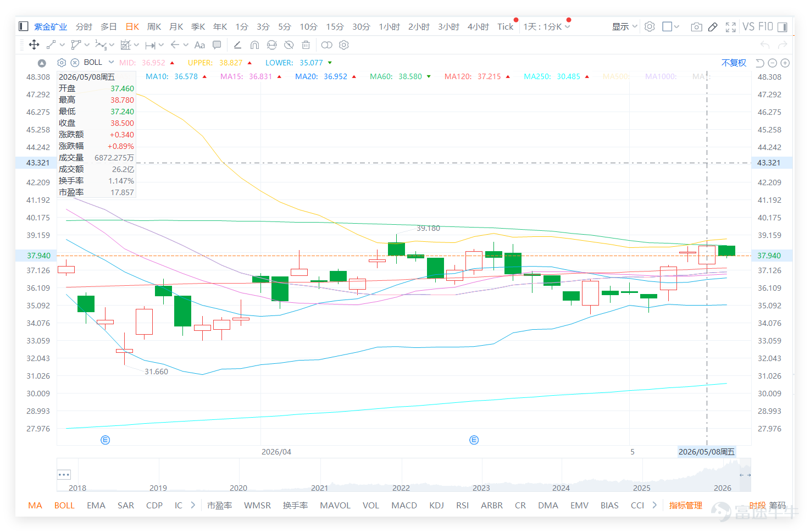
Task: Select the move crosshair tool
Action: click(34, 45)
